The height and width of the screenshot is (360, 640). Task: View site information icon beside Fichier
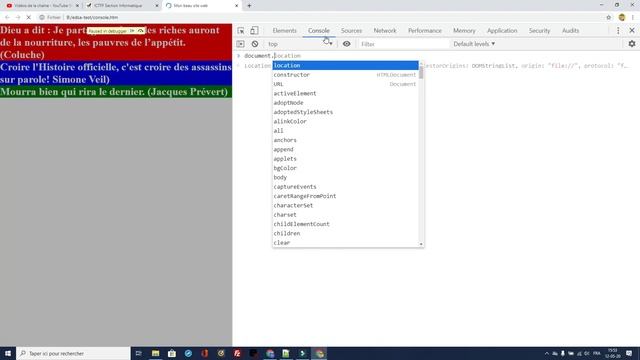coord(42,17)
